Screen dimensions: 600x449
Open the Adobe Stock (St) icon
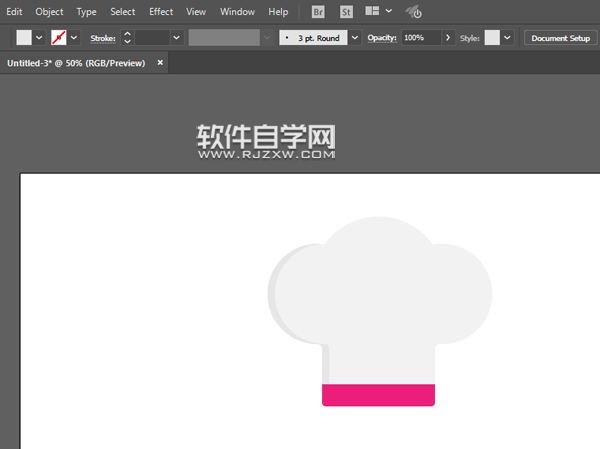coord(346,12)
